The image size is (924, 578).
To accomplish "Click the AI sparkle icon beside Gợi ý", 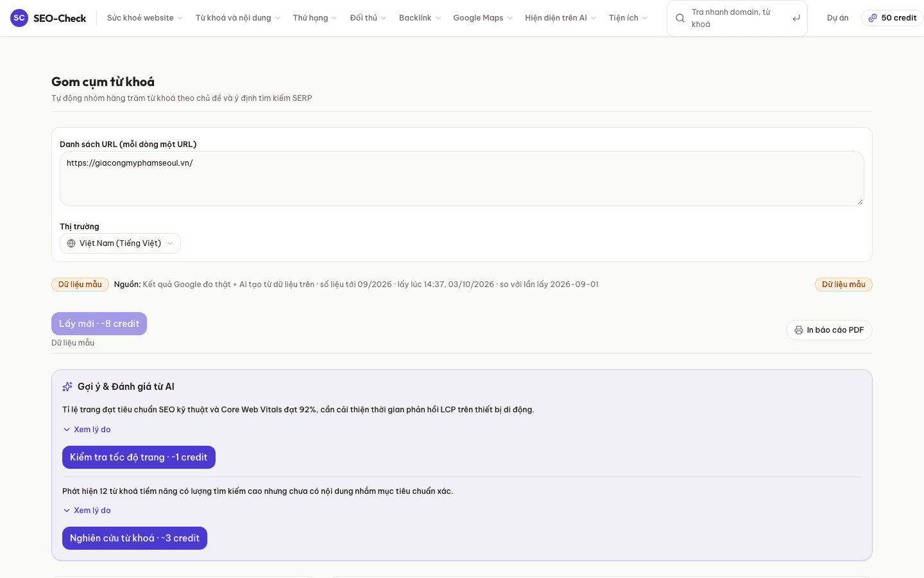I will click(x=67, y=387).
